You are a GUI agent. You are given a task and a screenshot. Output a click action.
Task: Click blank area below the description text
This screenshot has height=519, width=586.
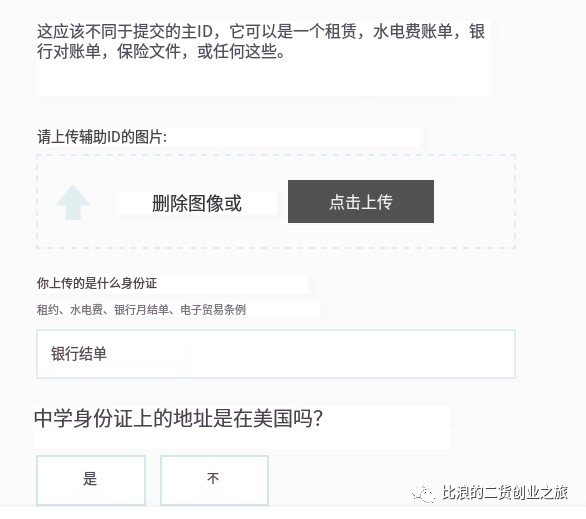pos(263,78)
